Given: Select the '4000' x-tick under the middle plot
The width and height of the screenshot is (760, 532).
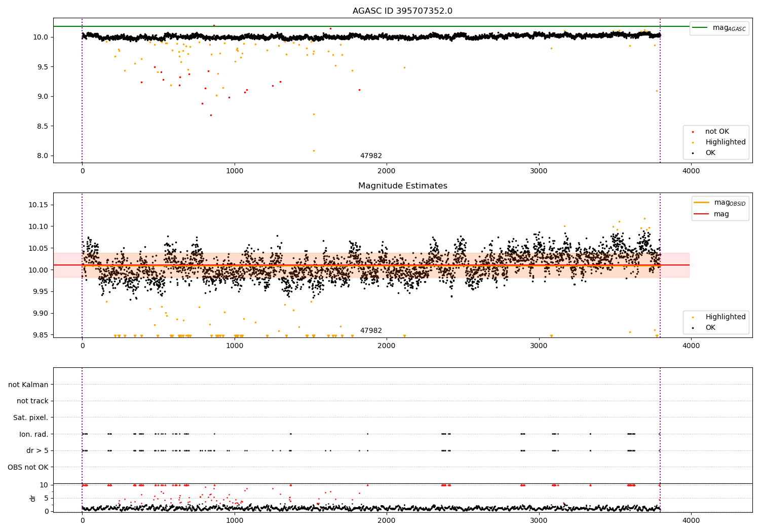Looking at the screenshot, I should 691,346.
